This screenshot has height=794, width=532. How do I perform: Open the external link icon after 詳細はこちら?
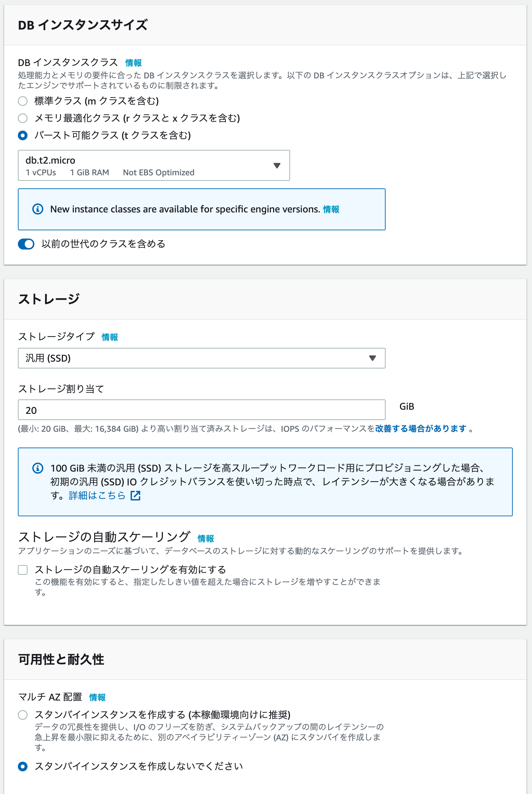click(x=135, y=495)
